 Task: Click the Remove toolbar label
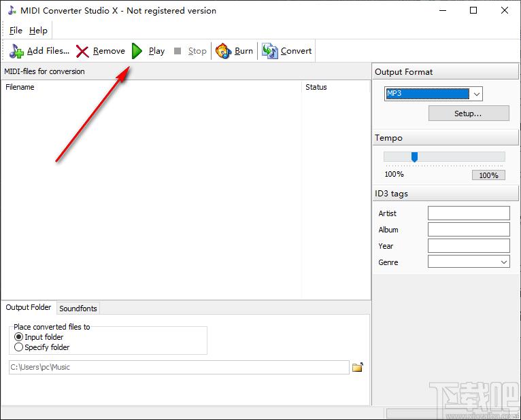(109, 51)
